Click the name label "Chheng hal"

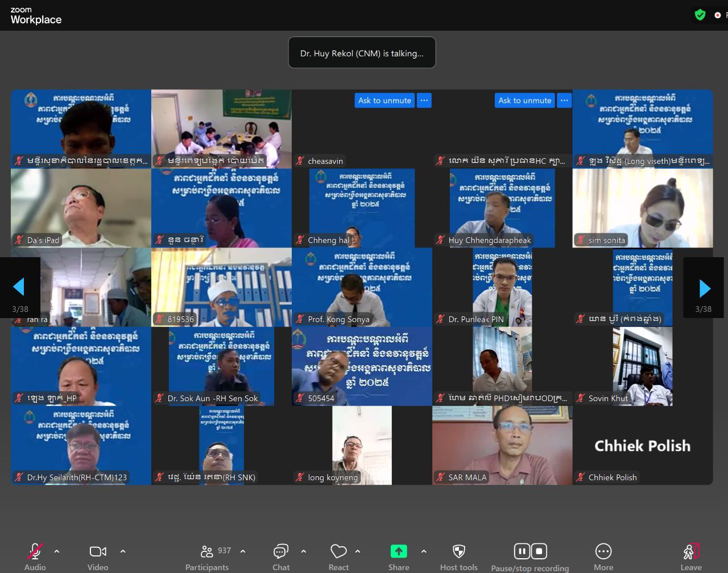click(329, 240)
